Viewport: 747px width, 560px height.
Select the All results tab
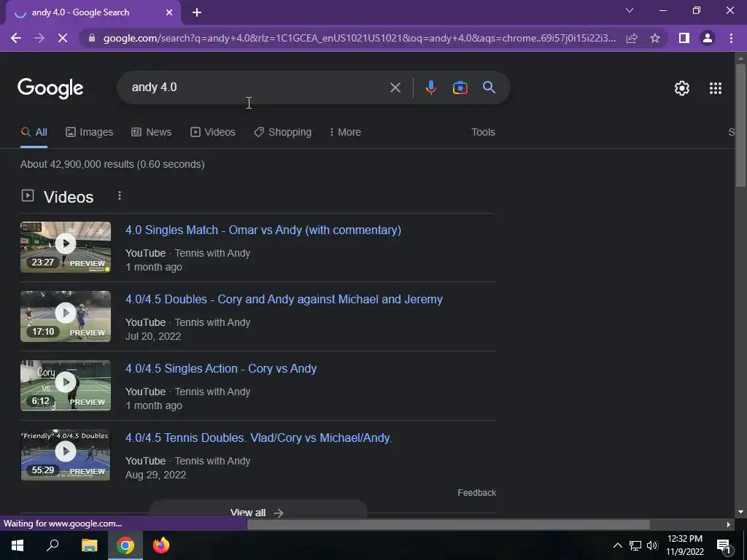[x=34, y=132]
